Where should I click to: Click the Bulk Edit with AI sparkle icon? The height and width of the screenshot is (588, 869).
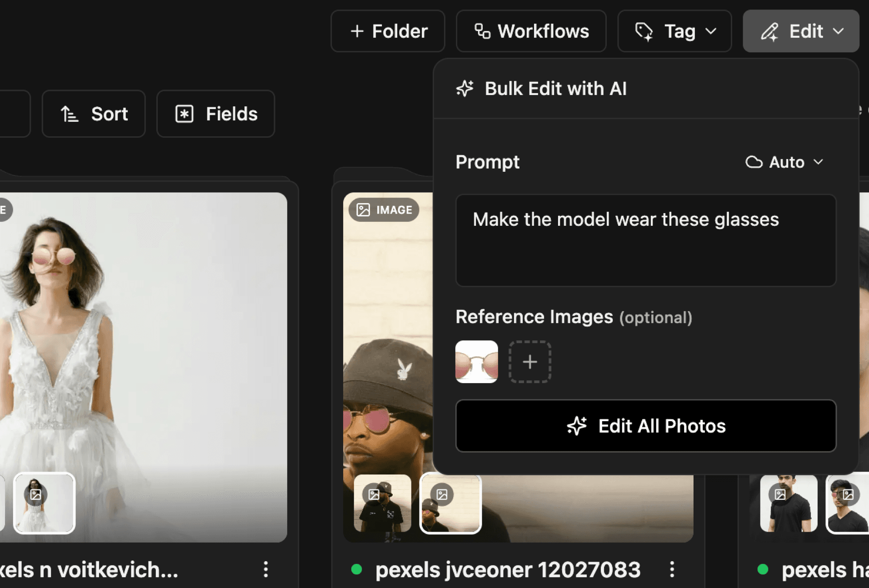(464, 89)
